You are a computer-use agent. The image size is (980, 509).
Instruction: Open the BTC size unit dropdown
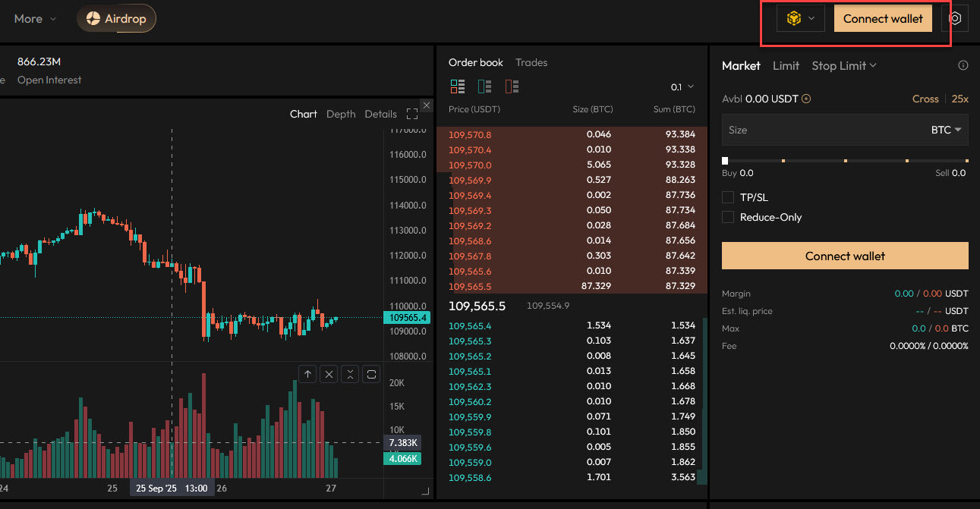[x=946, y=130]
